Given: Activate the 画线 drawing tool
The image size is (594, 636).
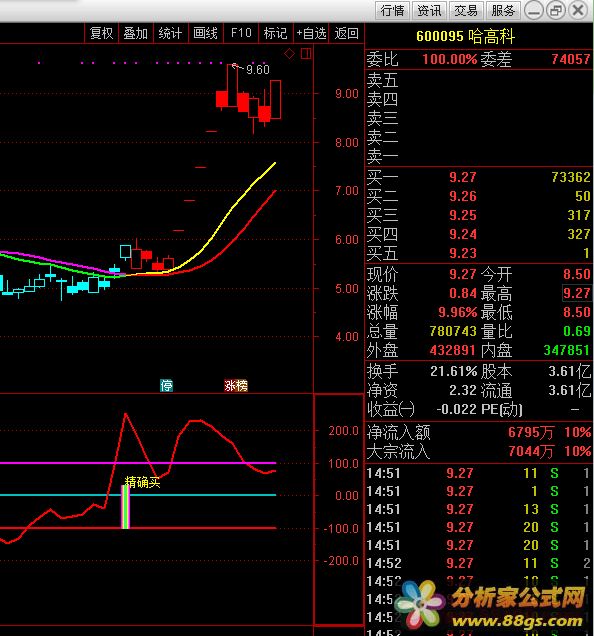Looking at the screenshot, I should tap(205, 33).
